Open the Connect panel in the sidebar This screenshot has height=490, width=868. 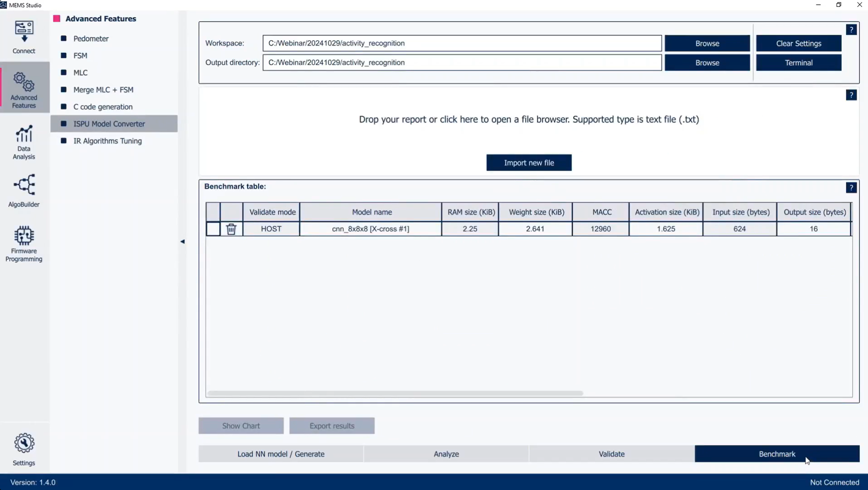(x=24, y=36)
